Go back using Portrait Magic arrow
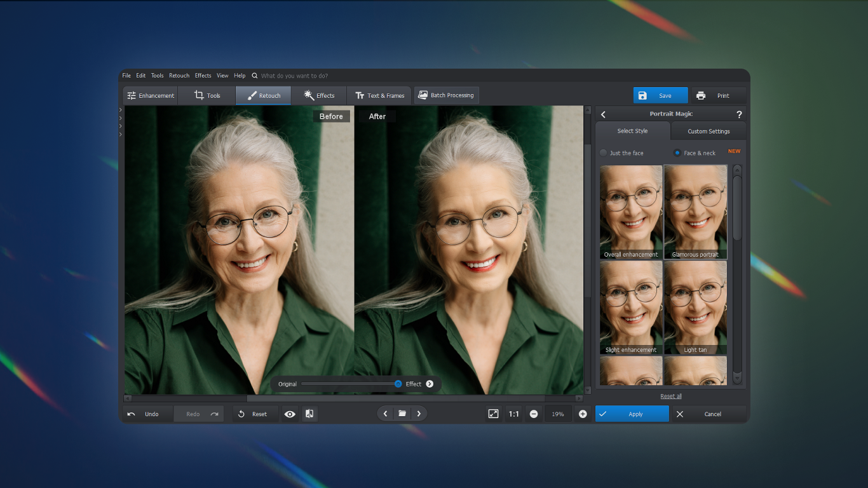 pyautogui.click(x=603, y=114)
